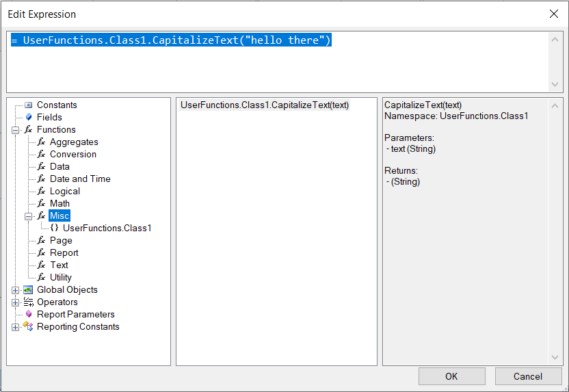Open the Page function category

coord(61,240)
